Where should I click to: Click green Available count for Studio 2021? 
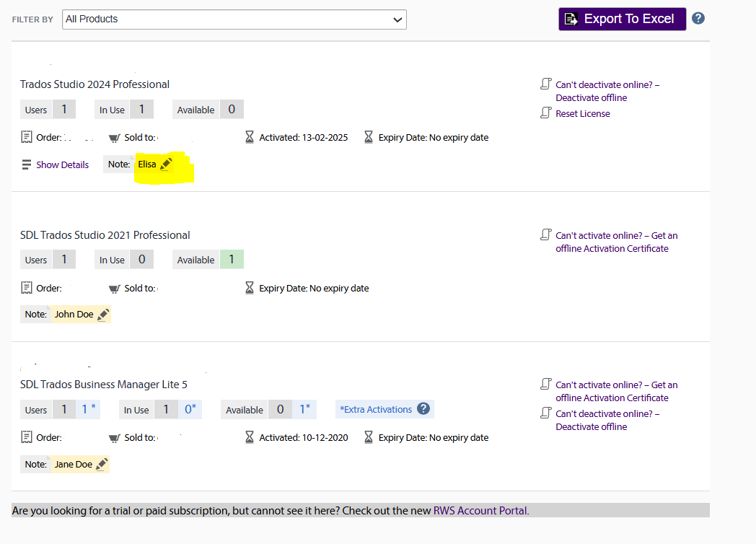(x=231, y=260)
